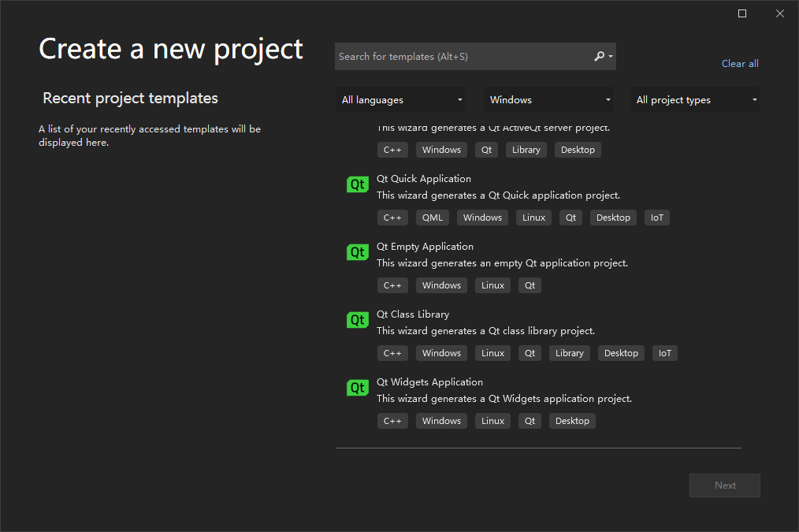
Task: Open the All languages dropdown
Action: [x=400, y=99]
